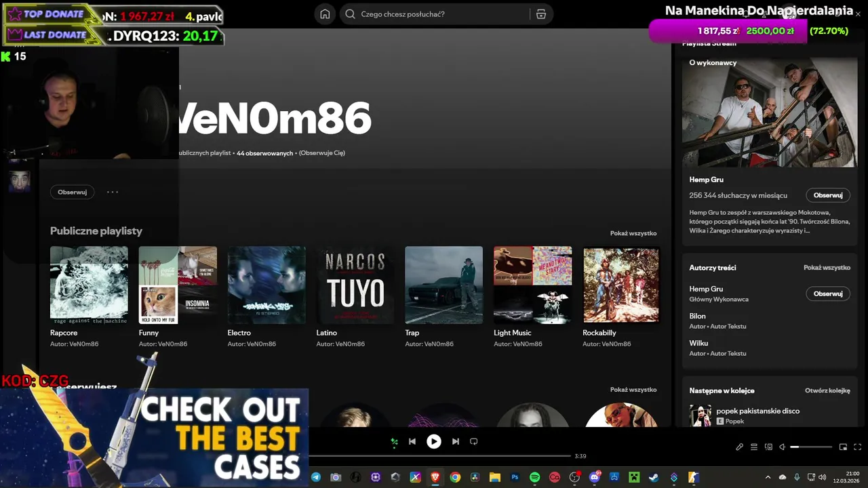This screenshot has width=868, height=488.
Task: Open the Photoshop taskbar icon
Action: coord(515,477)
